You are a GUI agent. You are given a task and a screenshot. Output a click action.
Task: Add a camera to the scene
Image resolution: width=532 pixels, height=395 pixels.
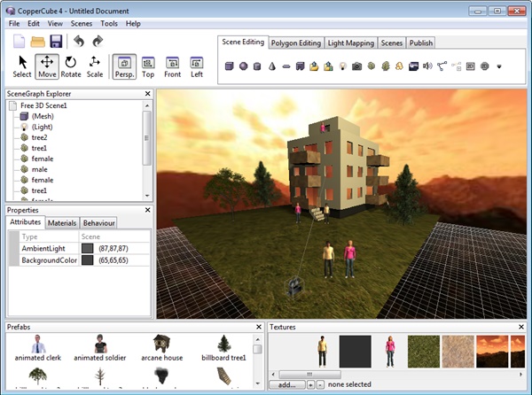click(x=356, y=66)
